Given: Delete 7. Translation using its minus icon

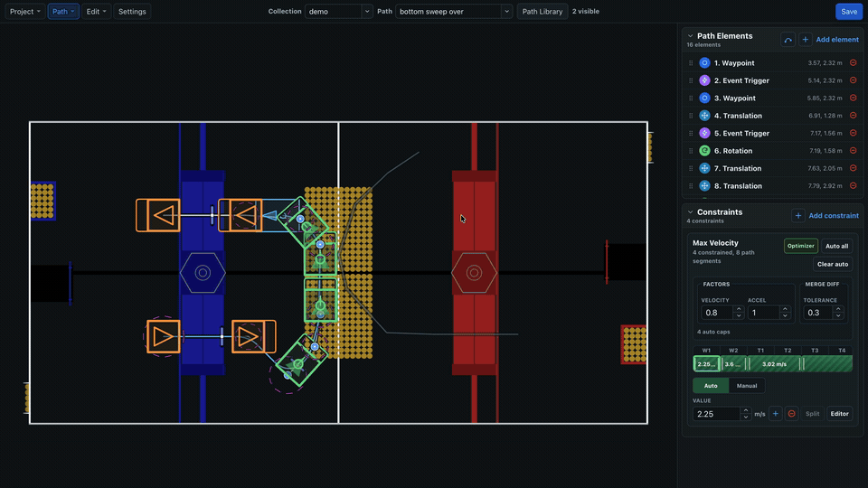Looking at the screenshot, I should pyautogui.click(x=853, y=168).
